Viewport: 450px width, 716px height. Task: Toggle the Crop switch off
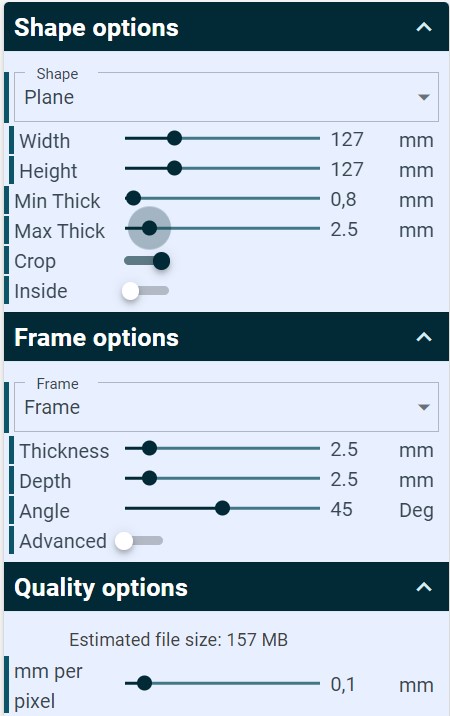click(147, 261)
